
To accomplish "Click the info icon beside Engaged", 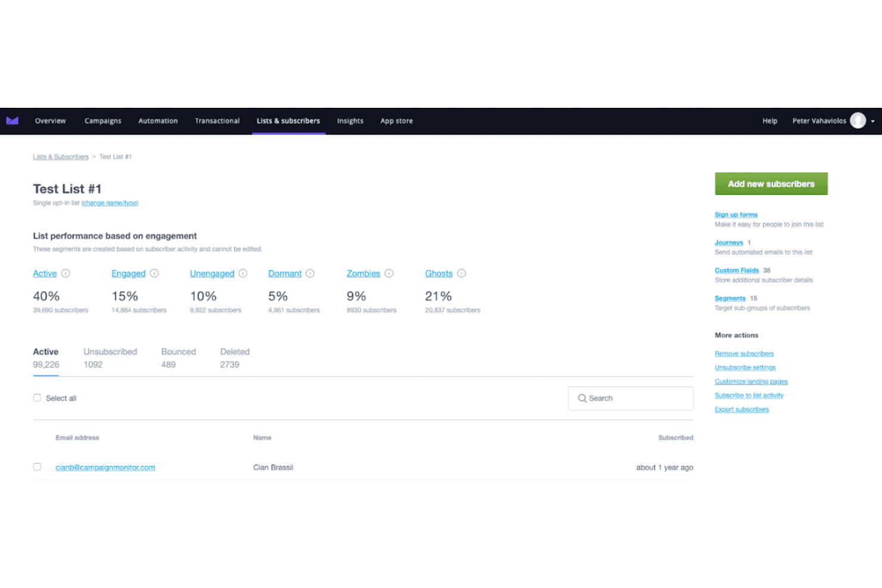I will click(154, 273).
